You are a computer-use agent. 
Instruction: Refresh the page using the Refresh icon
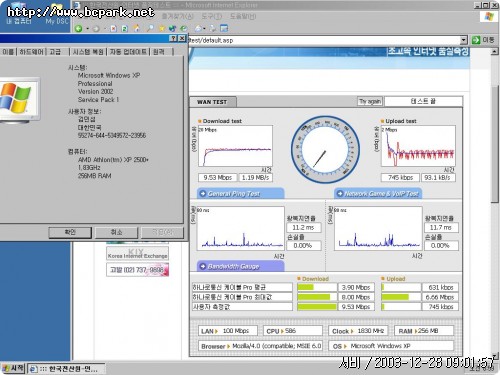click(125, 29)
